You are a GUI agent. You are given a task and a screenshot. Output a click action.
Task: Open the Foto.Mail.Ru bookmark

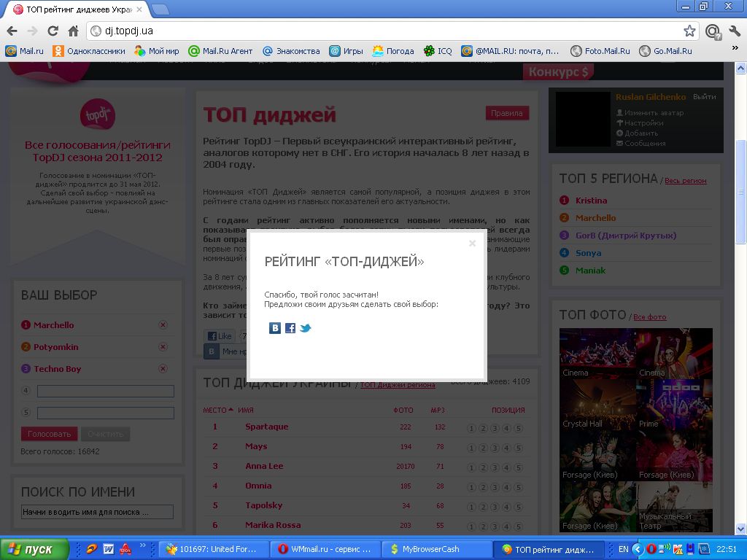click(600, 51)
